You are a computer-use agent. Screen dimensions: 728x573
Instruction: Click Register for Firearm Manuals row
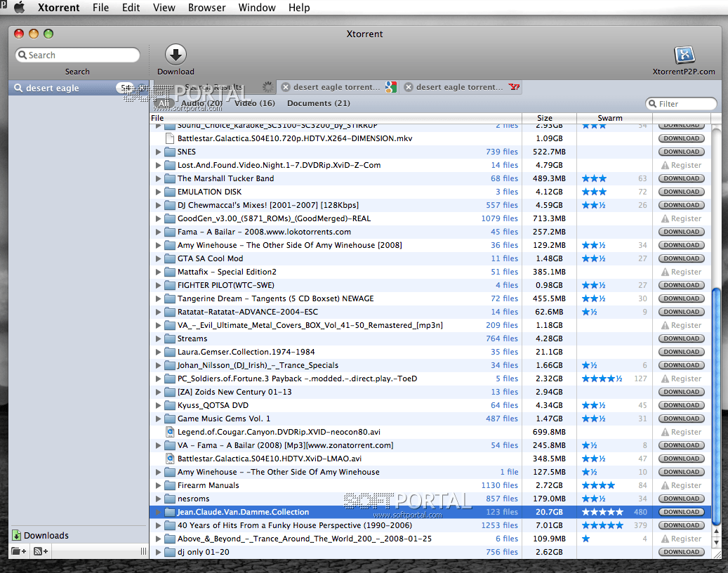[x=681, y=485]
